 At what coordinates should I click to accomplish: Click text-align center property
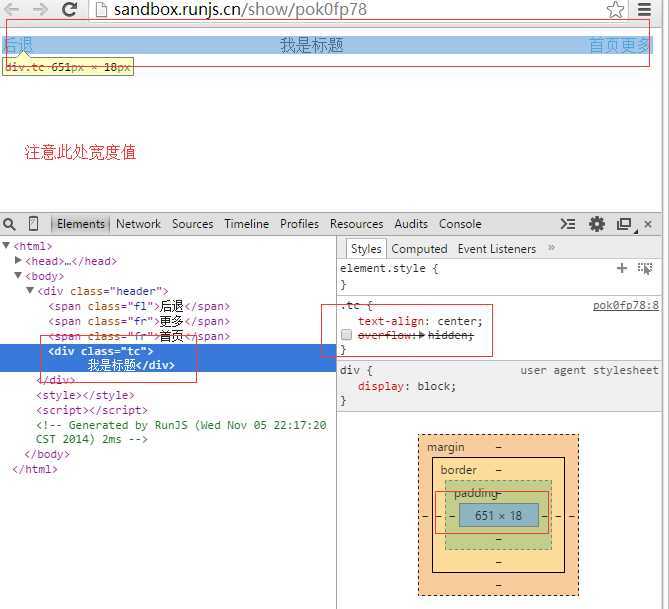tap(420, 321)
